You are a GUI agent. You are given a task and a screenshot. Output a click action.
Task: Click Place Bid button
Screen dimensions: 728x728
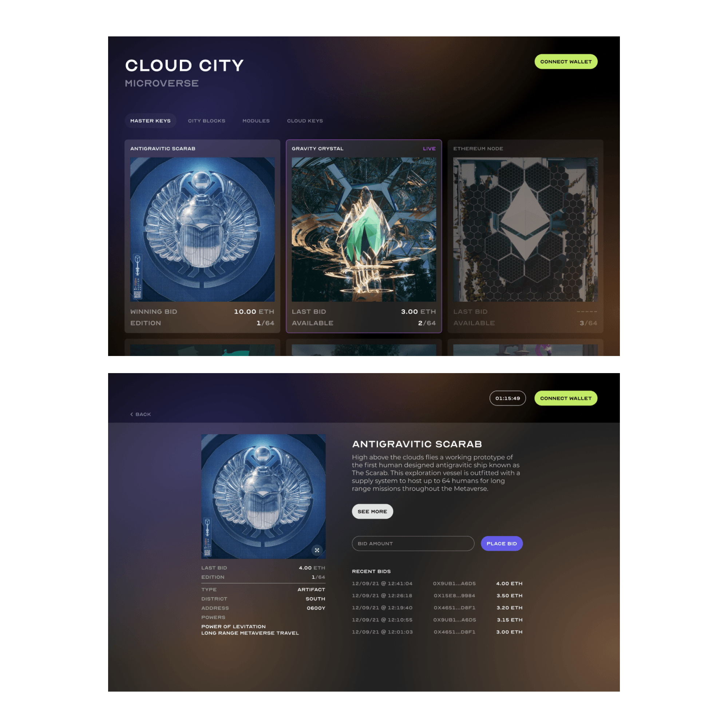(x=502, y=543)
